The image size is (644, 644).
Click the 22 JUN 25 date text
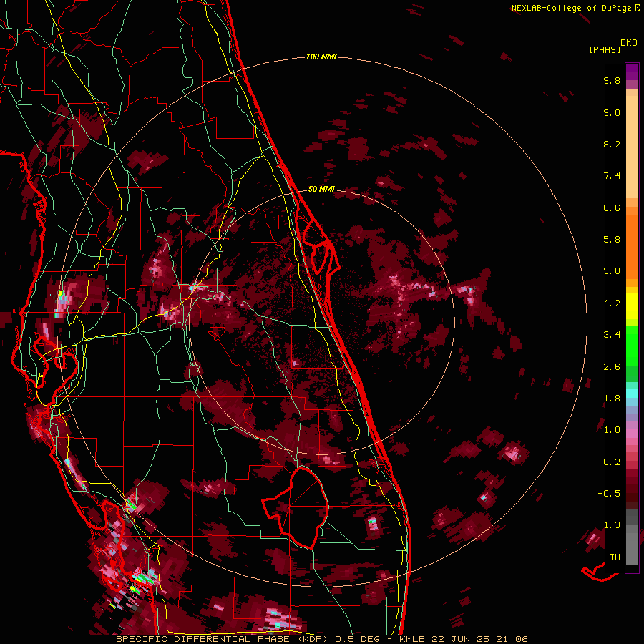[x=460, y=639]
